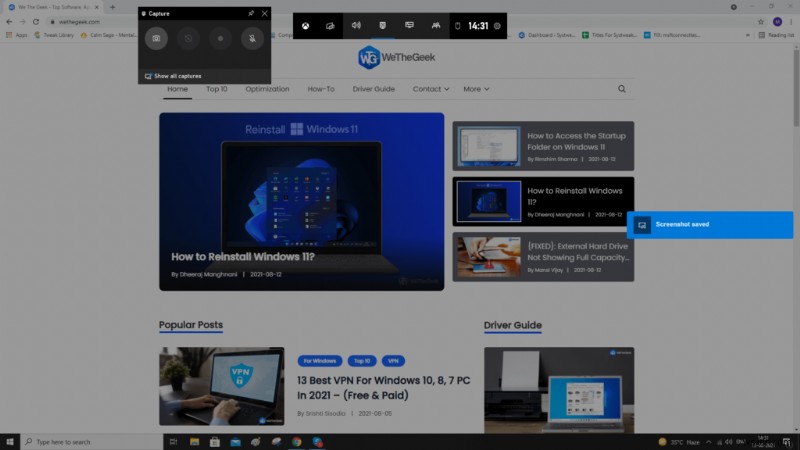The height and width of the screenshot is (450, 800).
Task: Open the Dashboard - Systweak bookmark
Action: [547, 35]
